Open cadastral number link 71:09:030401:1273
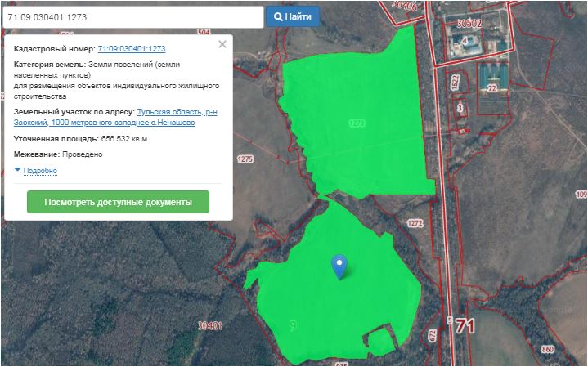This screenshot has height=367, width=588. 131,49
